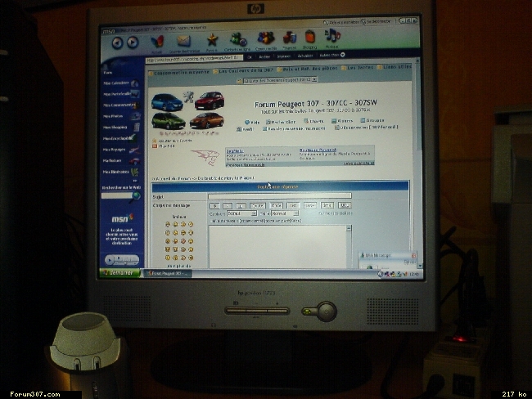The width and height of the screenshot is (532, 399).
Task: Click the message text area scrollbar up arrow
Action: pyautogui.click(x=349, y=229)
